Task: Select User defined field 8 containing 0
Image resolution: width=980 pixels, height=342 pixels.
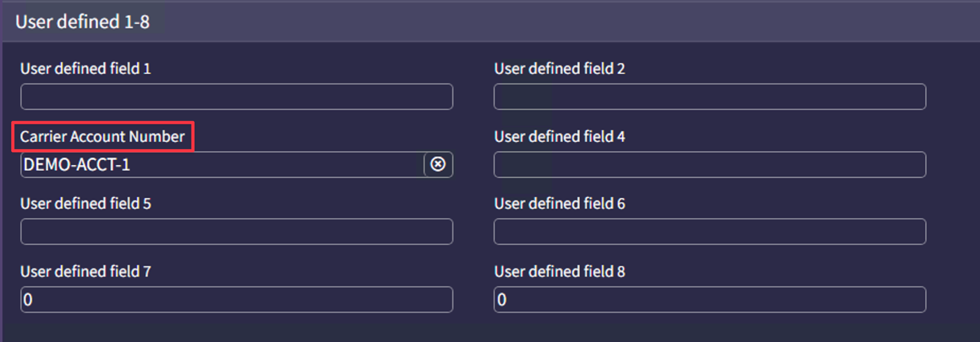Action: 709,299
